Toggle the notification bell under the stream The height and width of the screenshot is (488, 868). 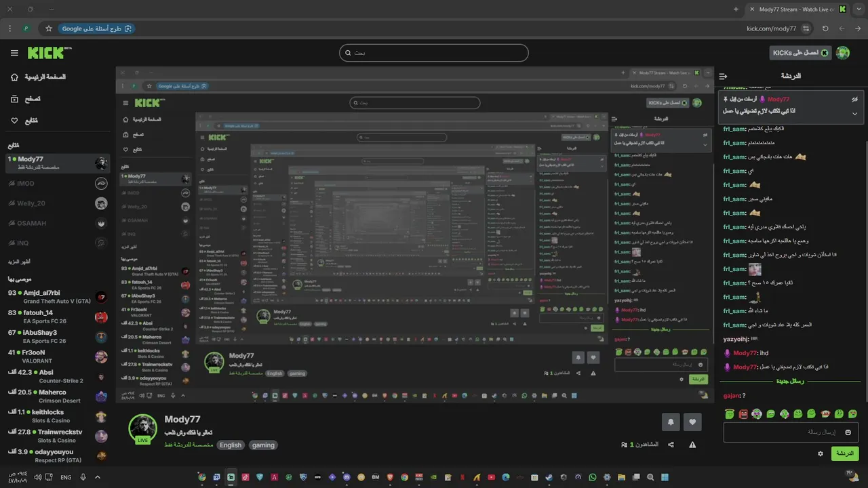point(671,422)
